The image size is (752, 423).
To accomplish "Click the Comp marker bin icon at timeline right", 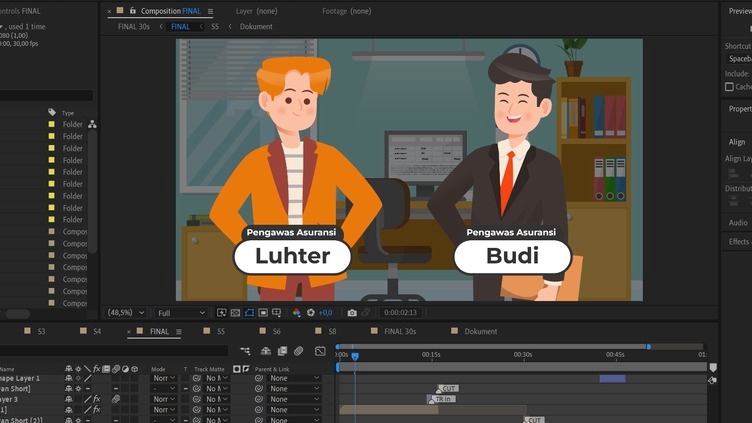I will [713, 367].
